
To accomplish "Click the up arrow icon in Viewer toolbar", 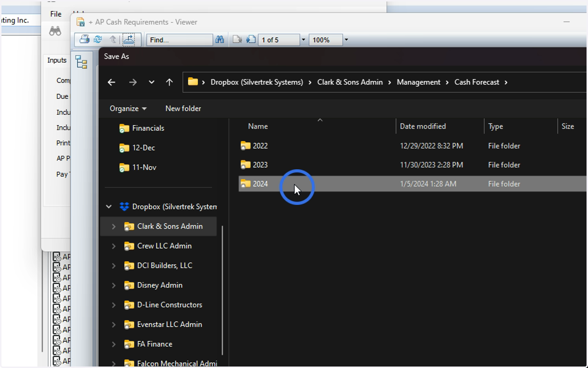I will coord(113,40).
